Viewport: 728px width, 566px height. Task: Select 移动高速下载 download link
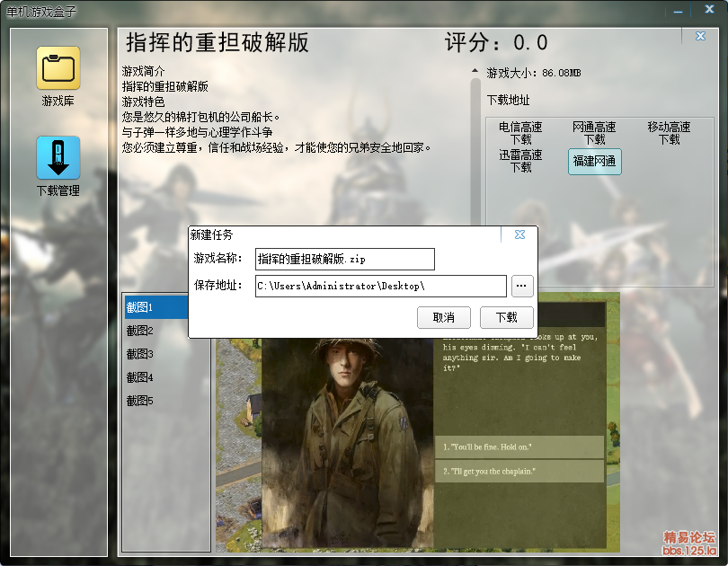669,134
